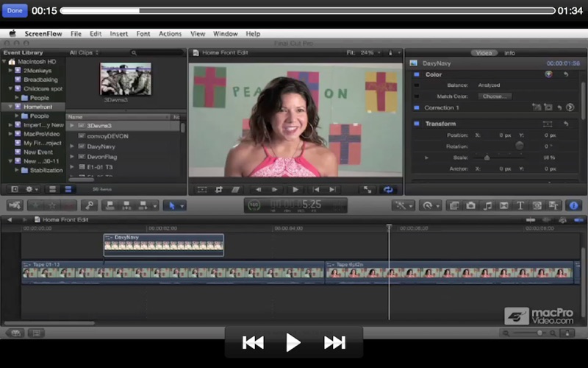The height and width of the screenshot is (368, 588).
Task: Collapse the Homefront event
Action: (x=10, y=107)
